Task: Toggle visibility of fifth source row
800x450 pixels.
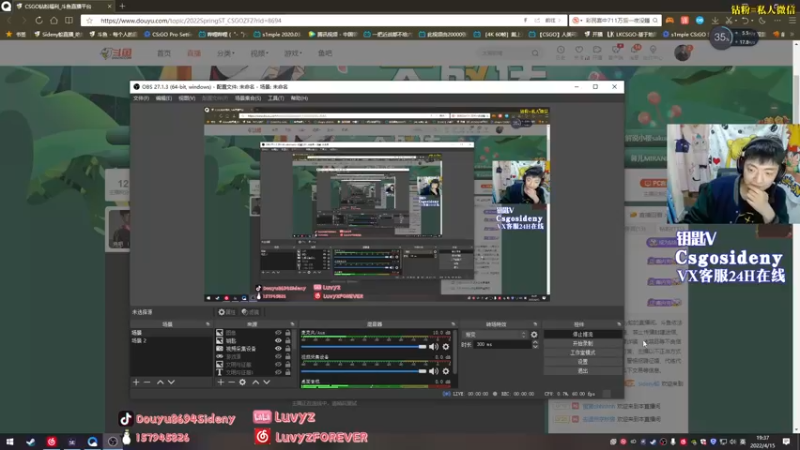Action: point(278,364)
